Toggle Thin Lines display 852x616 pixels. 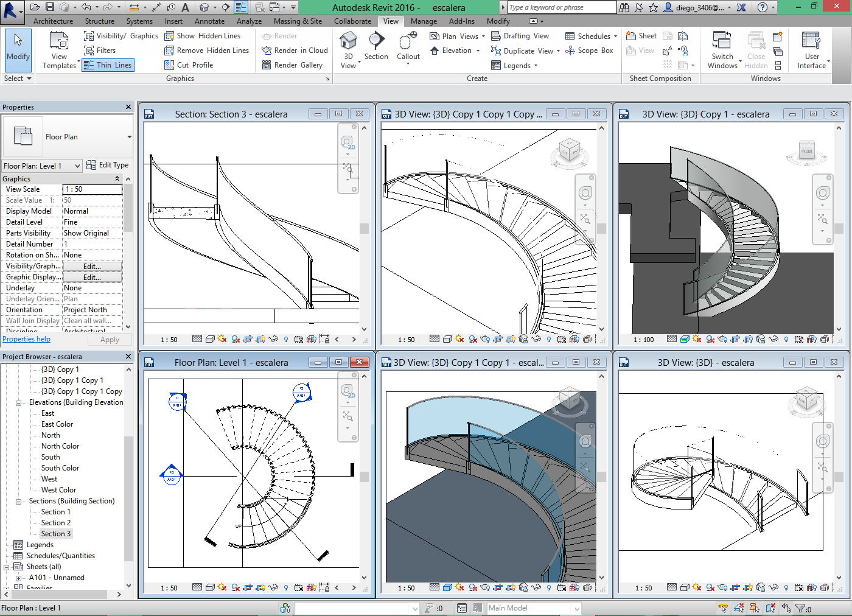point(108,65)
